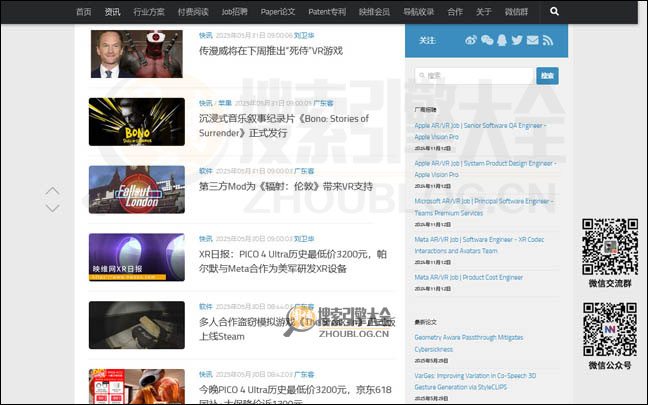The image size is (648, 405).
Task: Open Geometry Aware Passthrough paper link
Action: pyautogui.click(x=469, y=343)
